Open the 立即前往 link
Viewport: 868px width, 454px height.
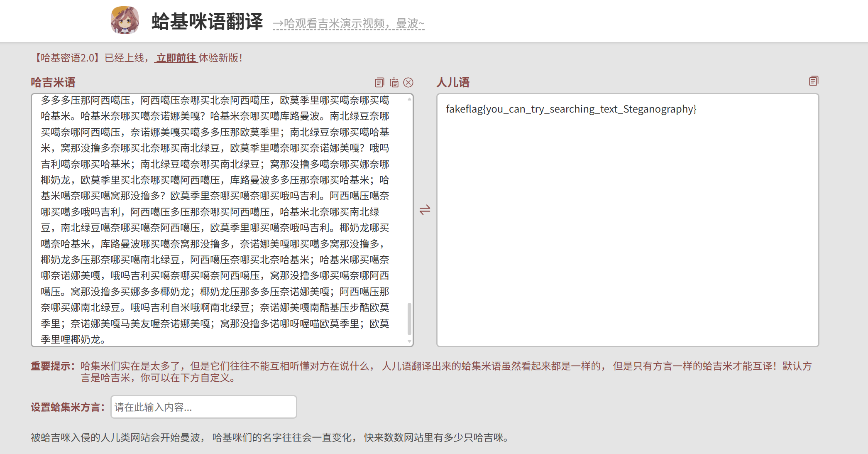(176, 58)
